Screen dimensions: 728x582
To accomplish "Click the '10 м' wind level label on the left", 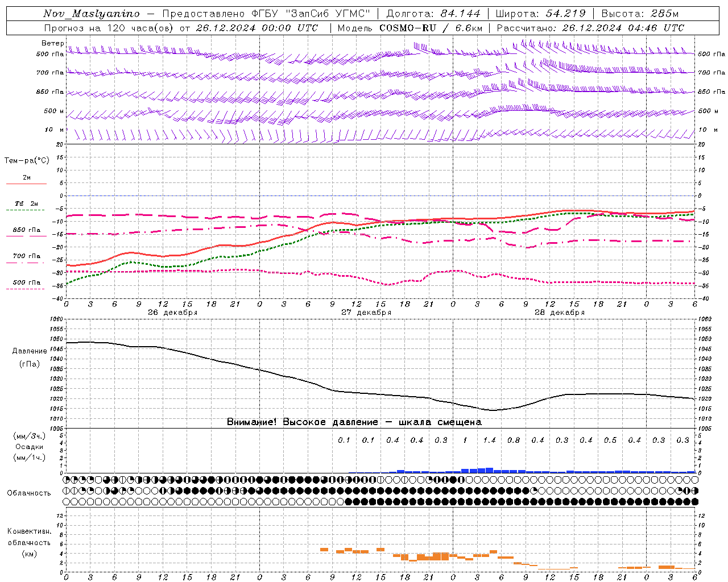I will pyautogui.click(x=55, y=130).
